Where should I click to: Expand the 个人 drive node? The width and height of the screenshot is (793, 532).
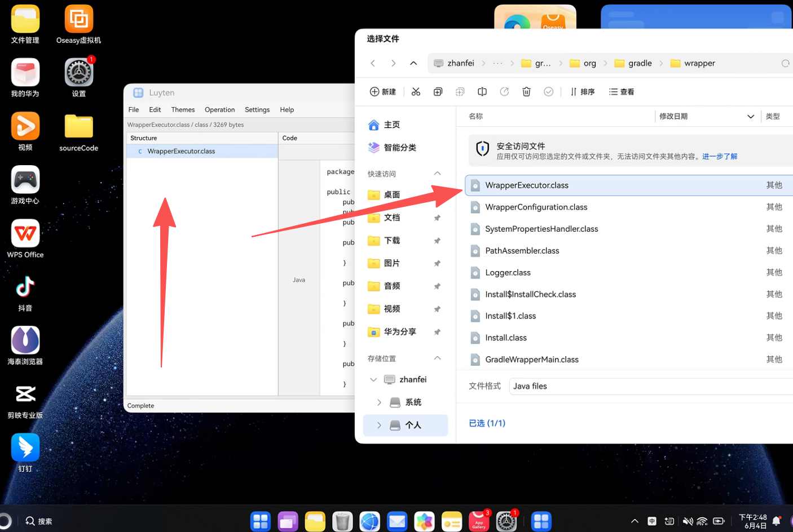379,425
